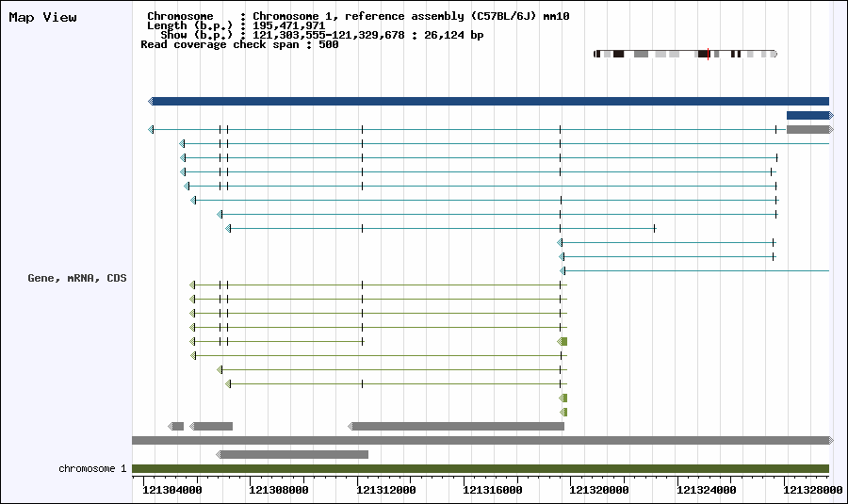848x504 pixels.
Task: Click the left arrowhead of the full-width gray bar's right end
Action: tap(831, 440)
